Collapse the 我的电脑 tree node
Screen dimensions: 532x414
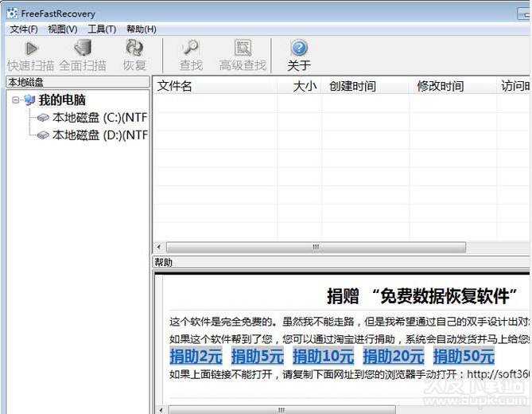[x=16, y=100]
